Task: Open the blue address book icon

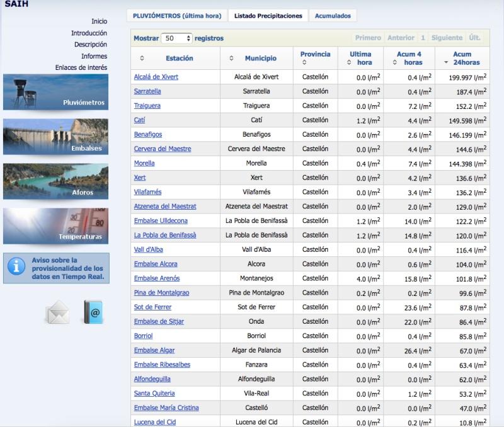Action: point(93,312)
